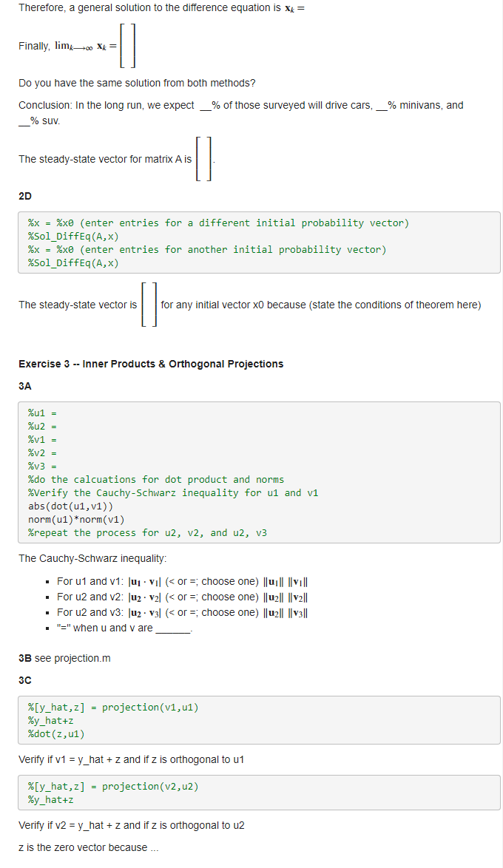
Task: Click the '3B see projection.m' line
Action: (x=64, y=658)
